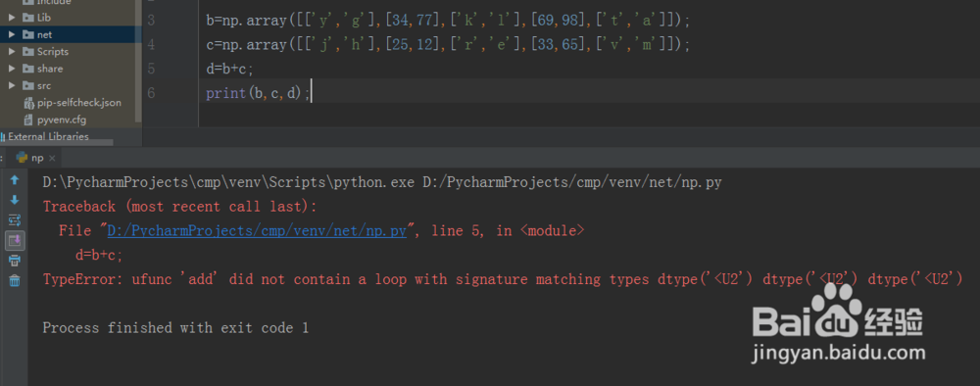Clear console with the trash can icon
Viewport: 980px width, 386px height.
pyautogui.click(x=15, y=281)
